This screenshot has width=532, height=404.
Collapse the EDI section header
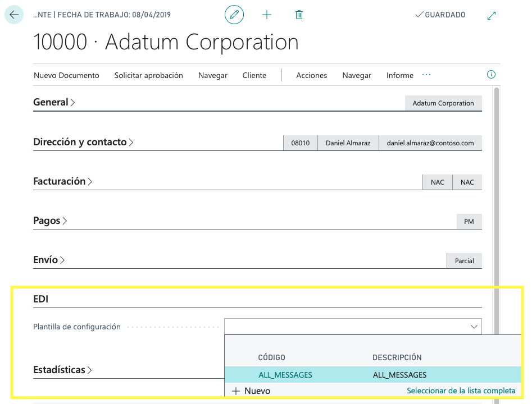pyautogui.click(x=40, y=299)
